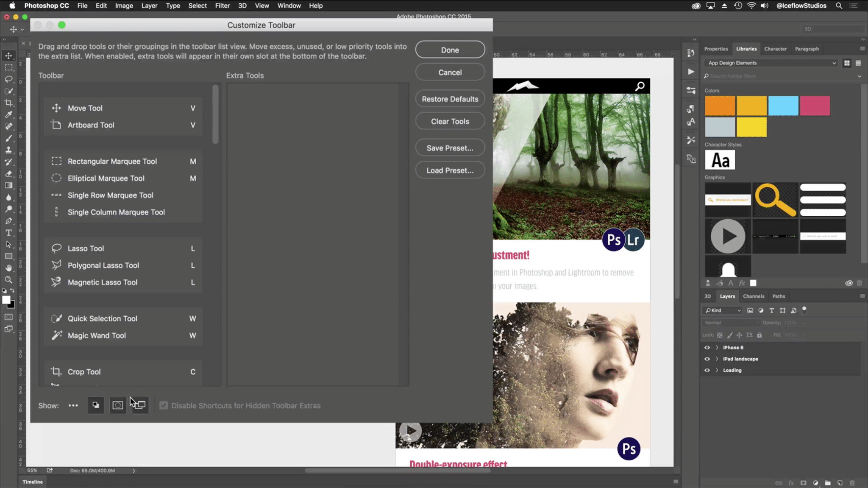
Task: Switch to the Channels tab
Action: (x=754, y=296)
